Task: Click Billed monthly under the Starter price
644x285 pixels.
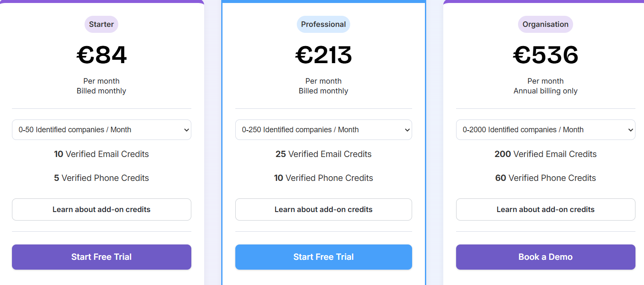Action: click(x=101, y=91)
